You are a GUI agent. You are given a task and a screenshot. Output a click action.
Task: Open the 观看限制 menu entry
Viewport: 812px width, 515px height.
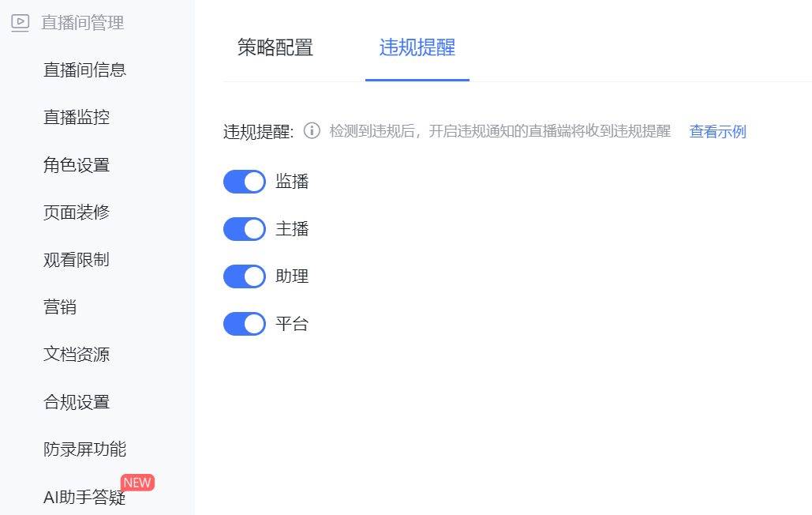[x=77, y=260]
